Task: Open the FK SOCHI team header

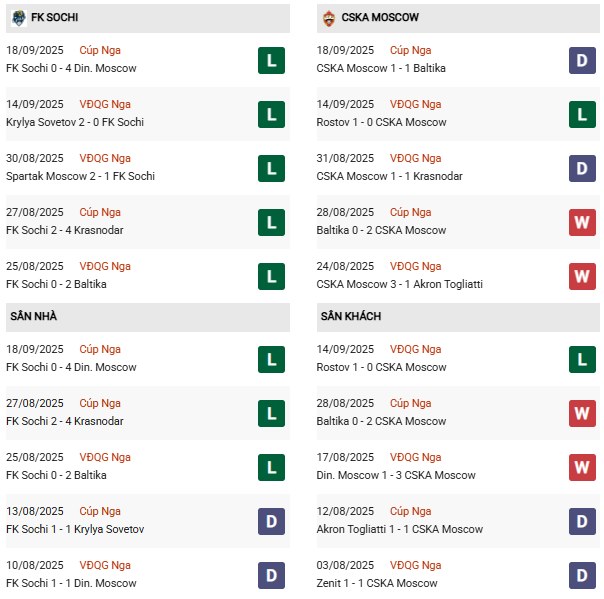Action: (x=148, y=18)
